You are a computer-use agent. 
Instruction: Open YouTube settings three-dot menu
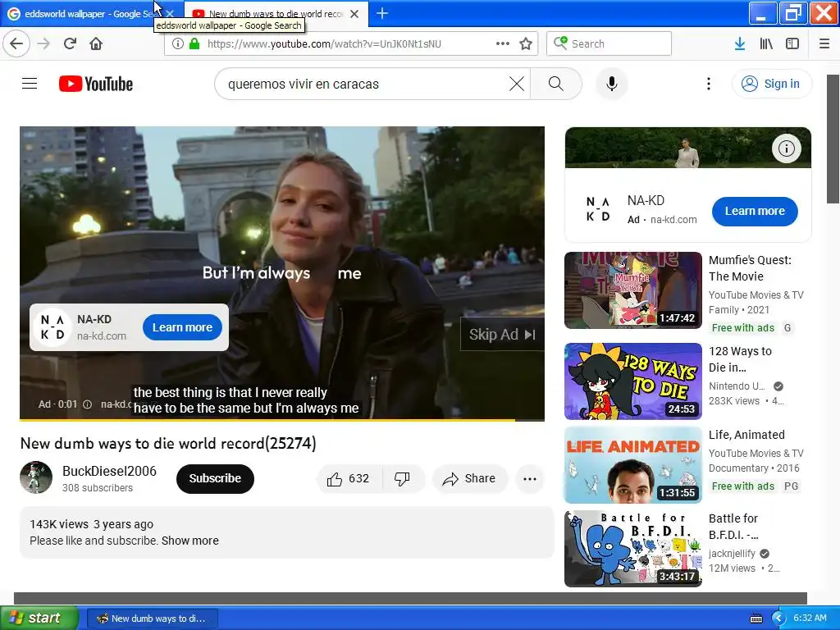click(x=708, y=84)
